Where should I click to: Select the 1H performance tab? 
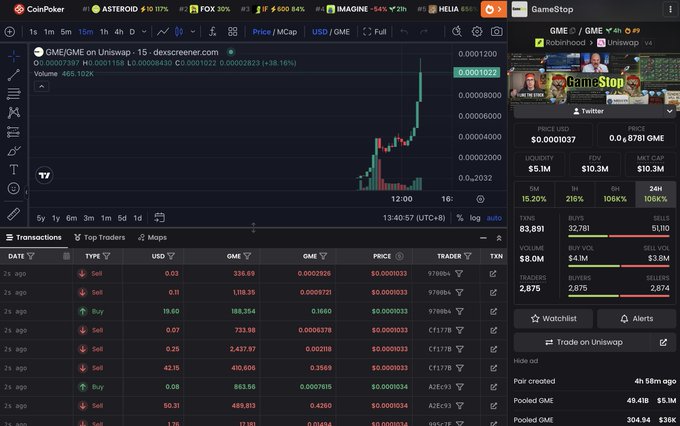point(575,194)
